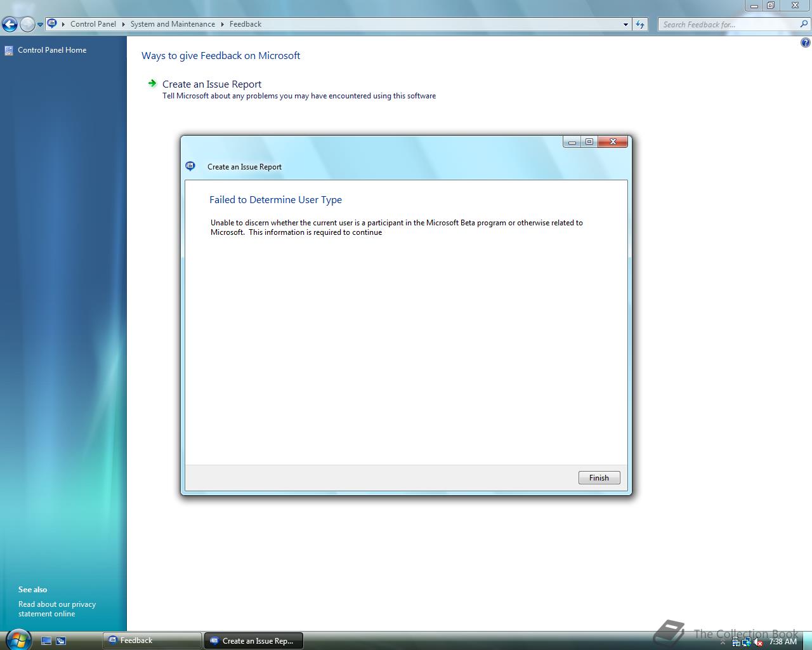Show hidden tray icons chevron
812x650 pixels.
(723, 642)
